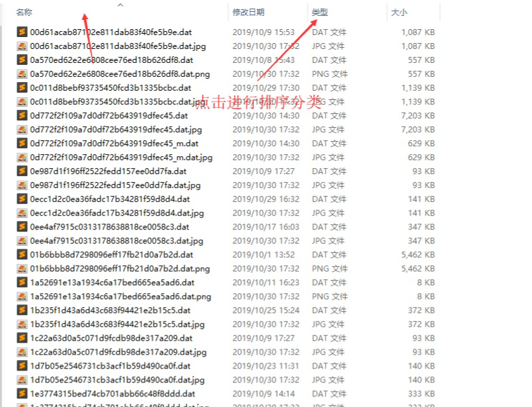Screen dimensions: 532x407
Task: Select icon of 1e3774315bed74cb701abb66c48f8ddd.dat
Action: 22,394
